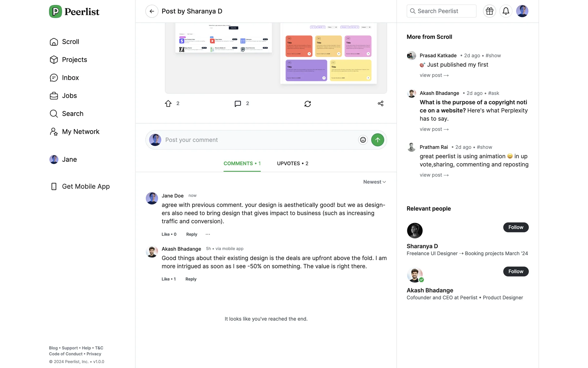588x368 pixels.
Task: Repost using the circular arrows icon
Action: tap(307, 104)
